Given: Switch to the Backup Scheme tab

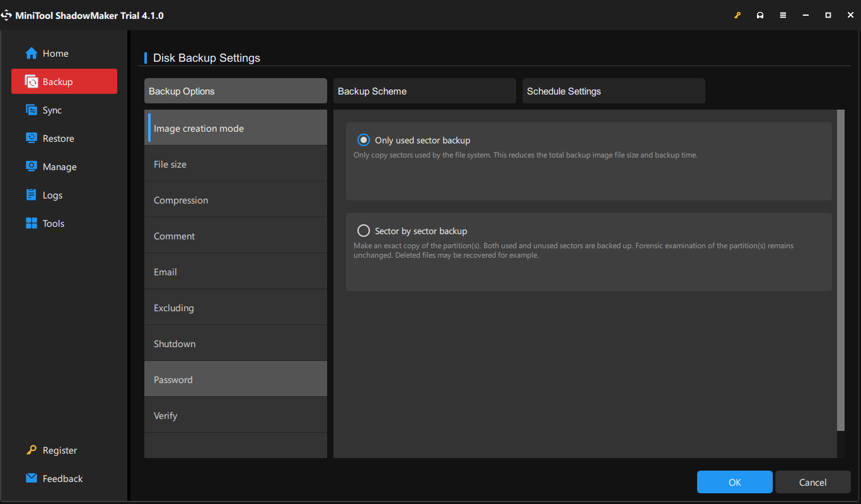Looking at the screenshot, I should [x=425, y=91].
